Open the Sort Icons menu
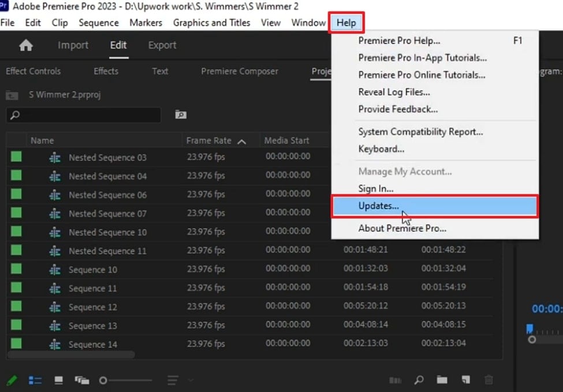The width and height of the screenshot is (563, 392). (x=173, y=380)
